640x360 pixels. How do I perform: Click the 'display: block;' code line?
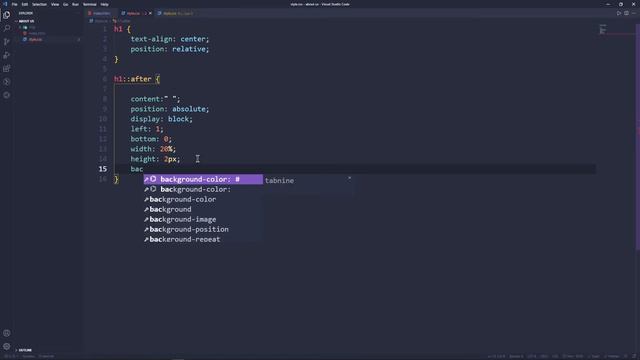pyautogui.click(x=162, y=119)
